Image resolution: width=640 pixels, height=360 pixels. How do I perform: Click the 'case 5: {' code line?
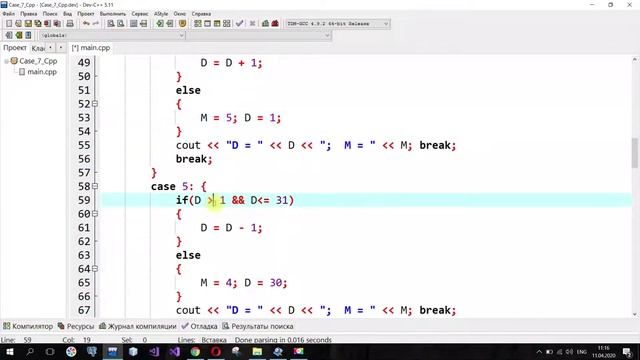click(x=179, y=187)
